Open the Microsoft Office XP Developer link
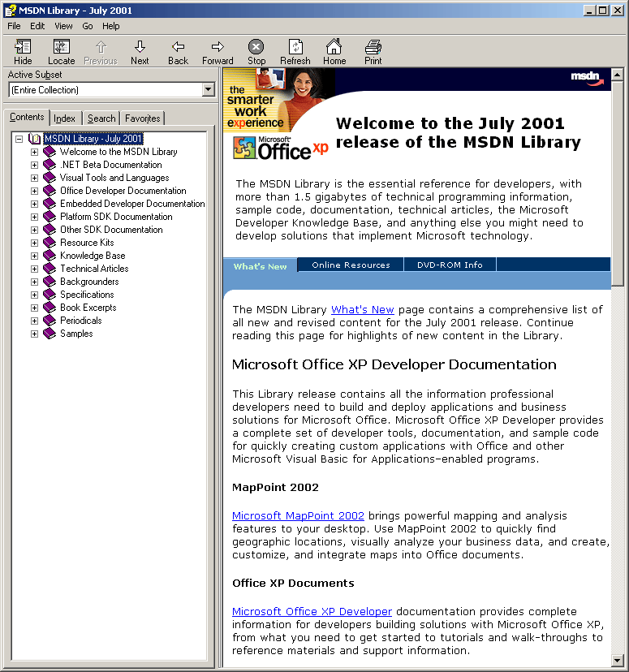This screenshot has width=629, height=672. 312,612
